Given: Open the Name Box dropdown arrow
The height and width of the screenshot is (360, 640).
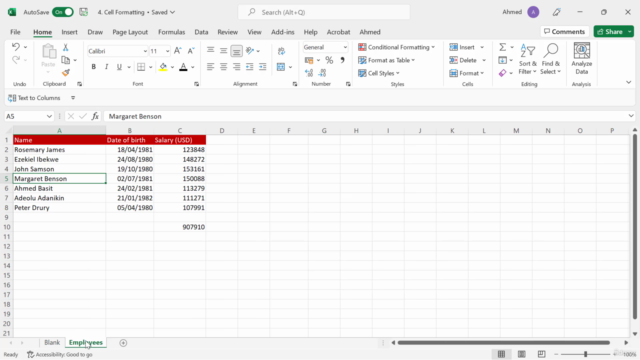Looking at the screenshot, I should pos(49,116).
